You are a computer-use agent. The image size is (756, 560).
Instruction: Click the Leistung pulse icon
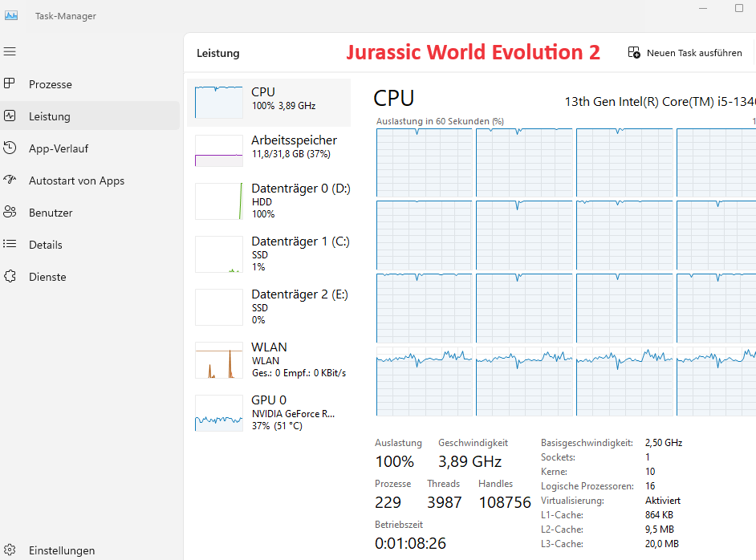(x=10, y=116)
